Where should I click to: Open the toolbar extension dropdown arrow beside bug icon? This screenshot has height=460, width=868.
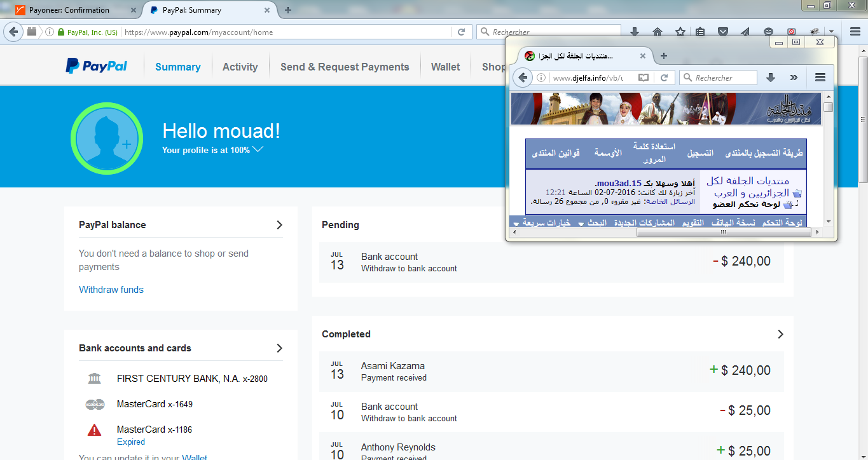pyautogui.click(x=831, y=32)
